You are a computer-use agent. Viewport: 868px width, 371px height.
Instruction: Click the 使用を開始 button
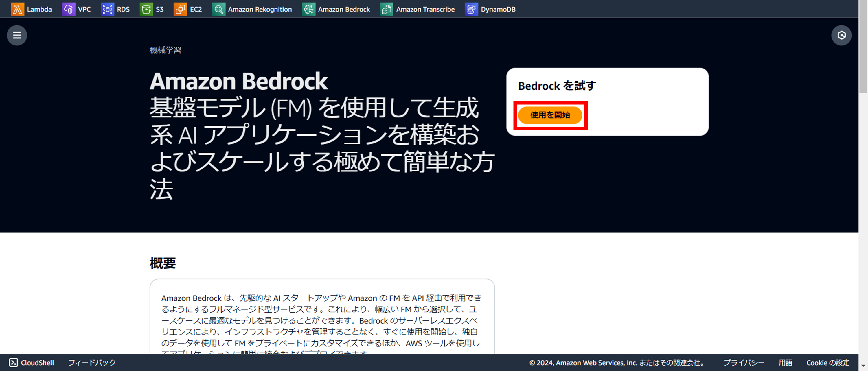[x=550, y=115]
